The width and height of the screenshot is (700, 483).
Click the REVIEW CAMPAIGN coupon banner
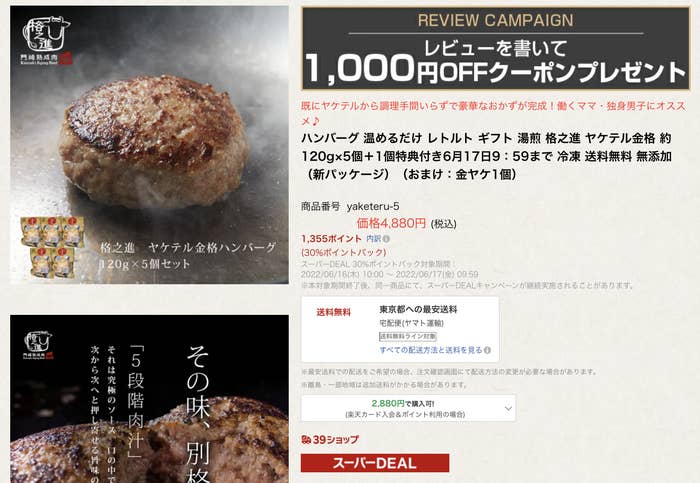(x=496, y=48)
